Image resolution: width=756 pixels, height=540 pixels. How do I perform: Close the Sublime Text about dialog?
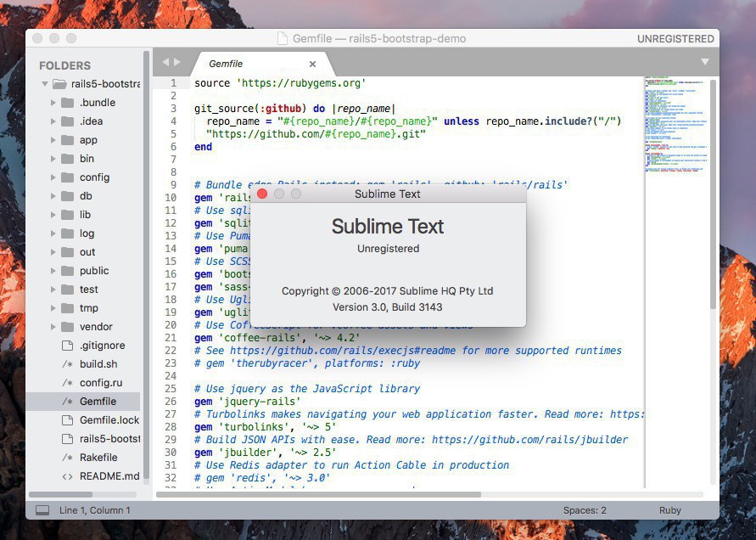[x=262, y=194]
